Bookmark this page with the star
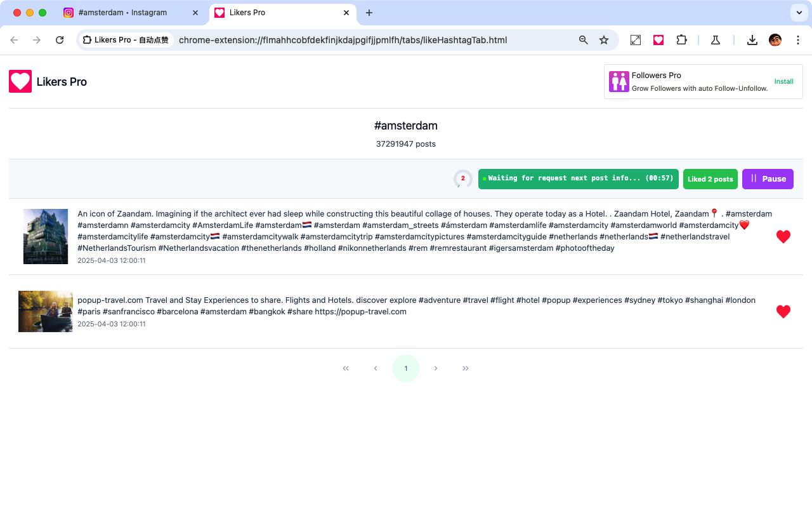This screenshot has height=508, width=812. point(604,40)
